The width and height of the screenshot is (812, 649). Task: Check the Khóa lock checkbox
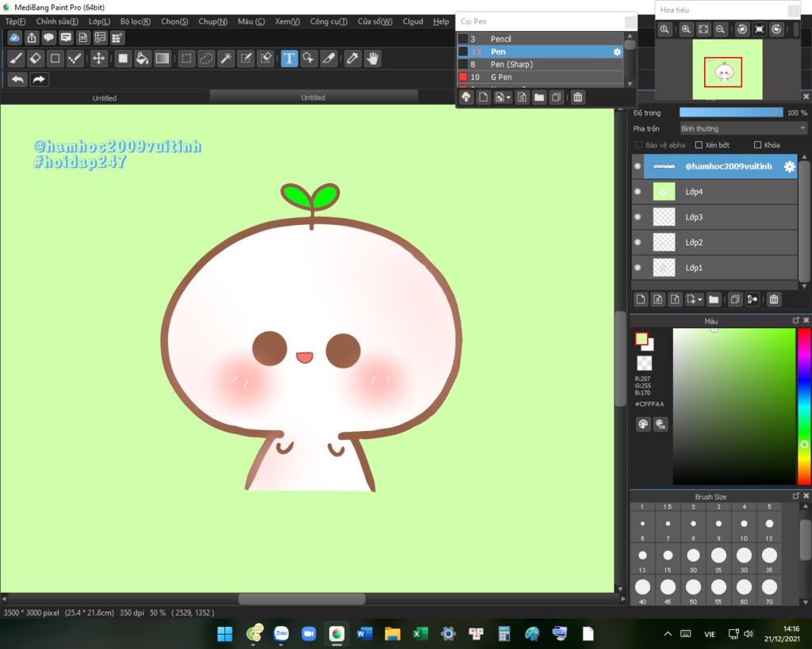click(x=757, y=145)
